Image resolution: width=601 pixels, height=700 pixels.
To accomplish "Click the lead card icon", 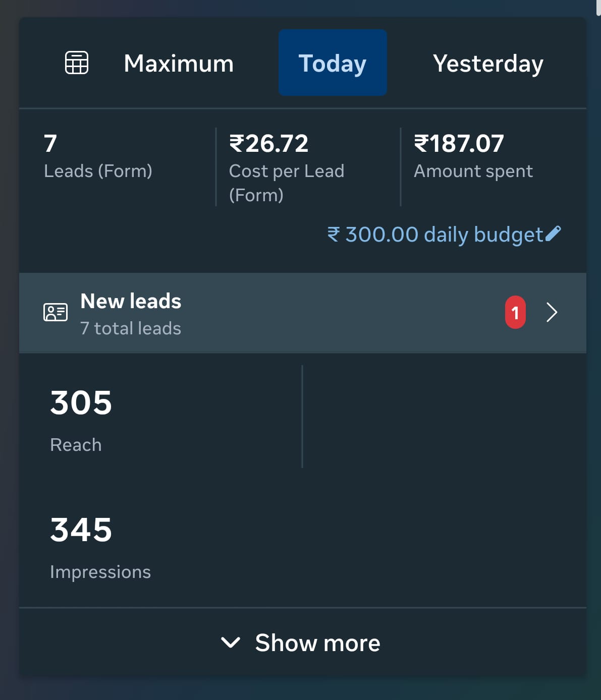I will [x=56, y=312].
